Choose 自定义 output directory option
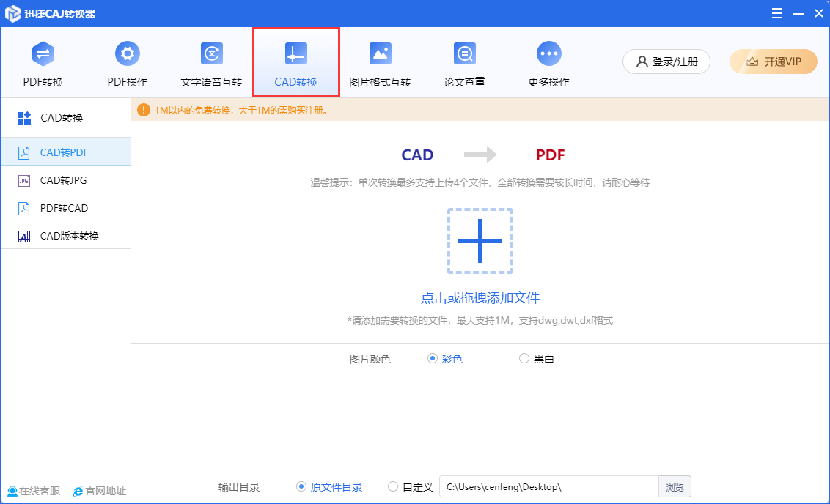The width and height of the screenshot is (830, 504). coord(394,487)
